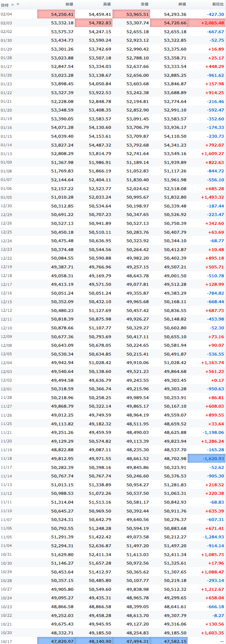Click closing price 50,750.39 for 12/26

point(175,223)
